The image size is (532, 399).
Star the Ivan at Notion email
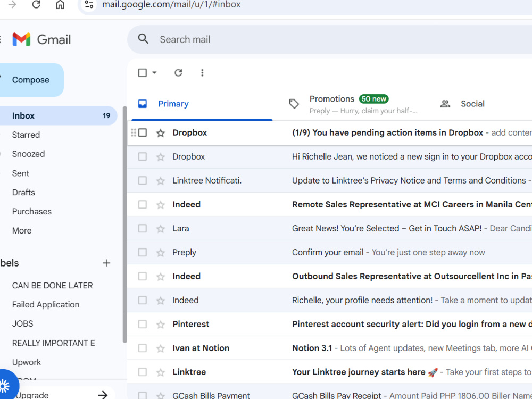(x=161, y=348)
